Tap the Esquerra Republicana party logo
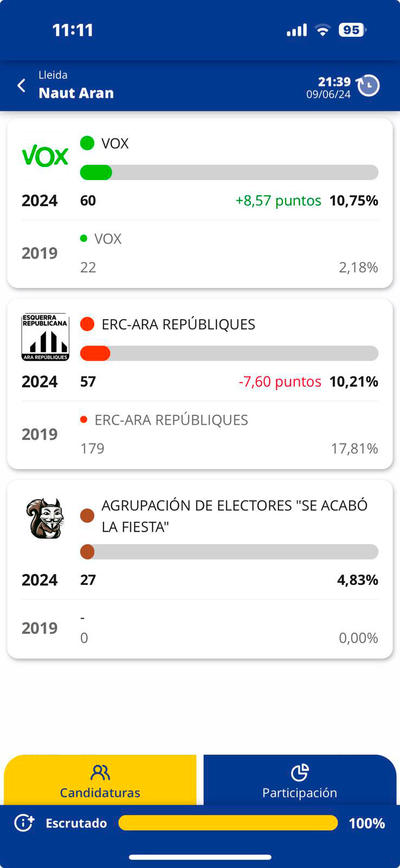This screenshot has height=868, width=400. point(45,337)
